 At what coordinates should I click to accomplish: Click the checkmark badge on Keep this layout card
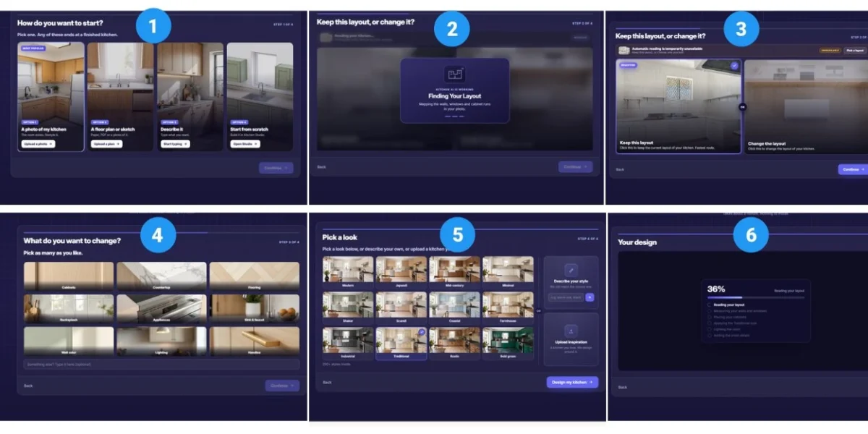(x=734, y=66)
